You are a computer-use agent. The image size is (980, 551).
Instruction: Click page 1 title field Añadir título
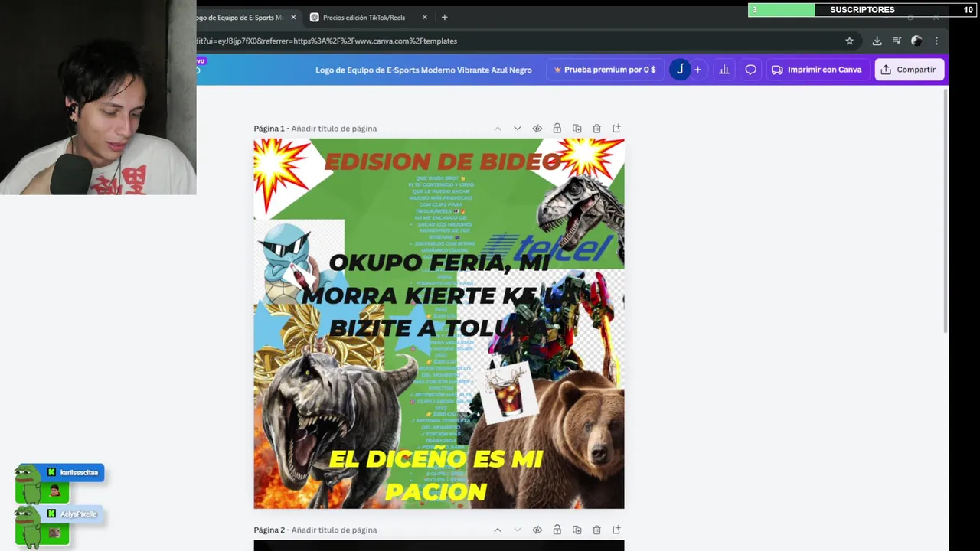334,129
